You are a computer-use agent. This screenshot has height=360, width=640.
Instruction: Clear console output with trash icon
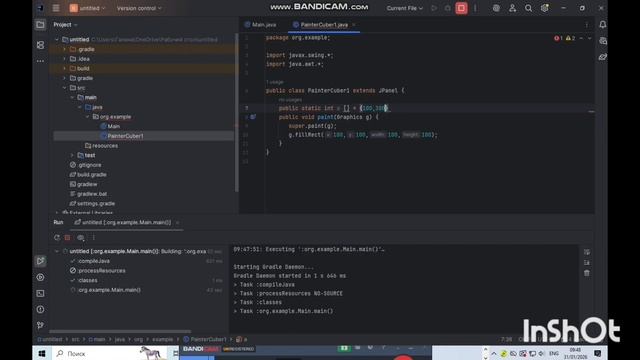pyautogui.click(x=587, y=273)
